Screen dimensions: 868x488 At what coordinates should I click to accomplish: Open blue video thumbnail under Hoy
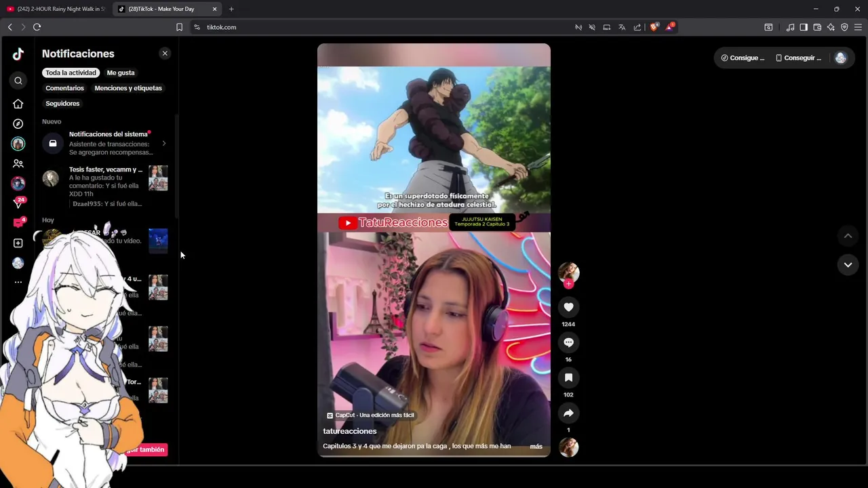[158, 241]
